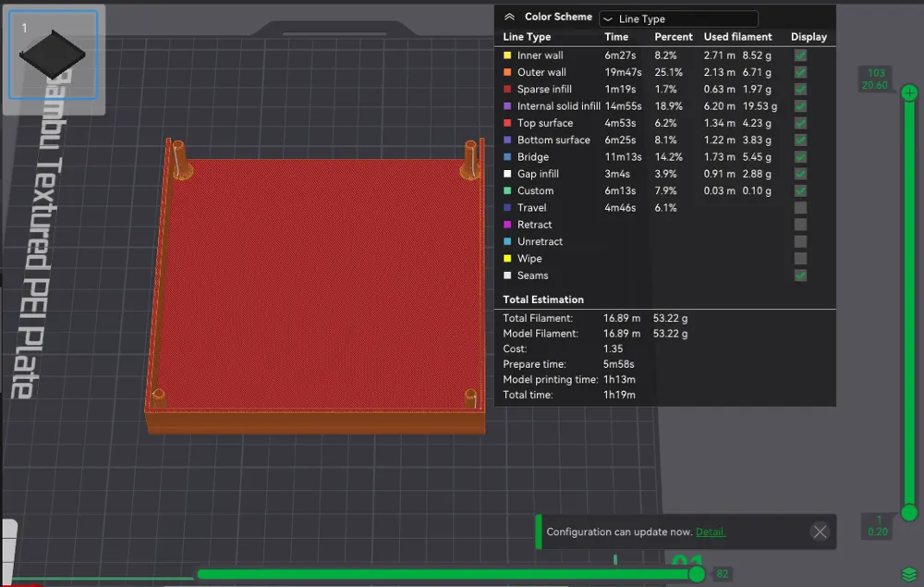This screenshot has height=587, width=924.
Task: Click the orange Outer wall color swatch
Action: [x=507, y=72]
